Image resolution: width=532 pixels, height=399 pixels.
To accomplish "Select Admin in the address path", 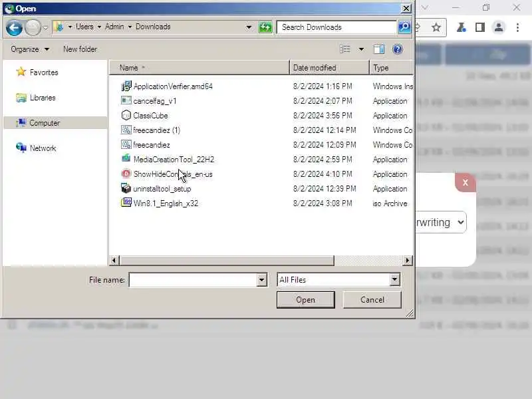I will [114, 27].
